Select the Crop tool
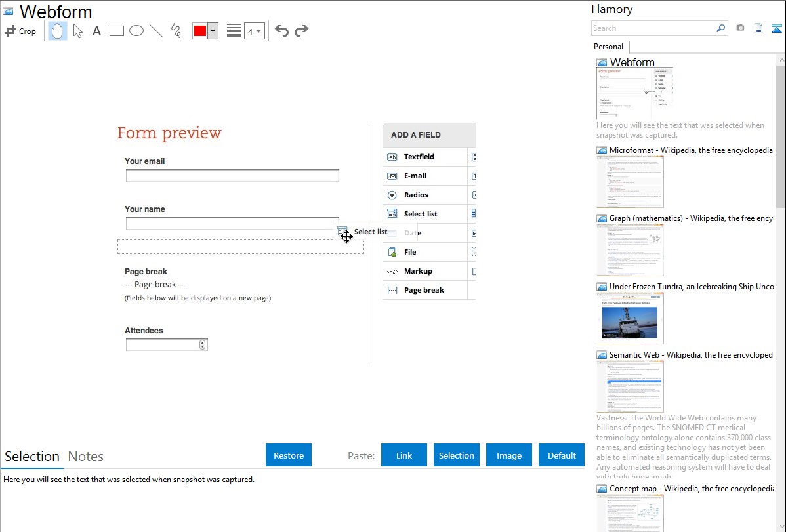 [20, 31]
